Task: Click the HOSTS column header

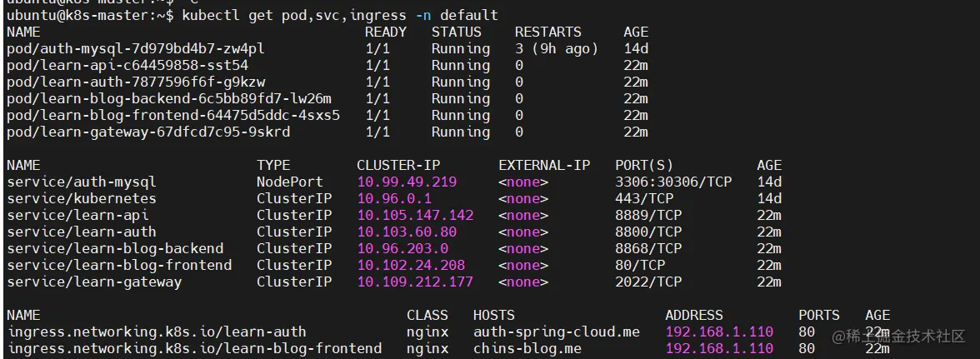Action: (493, 315)
